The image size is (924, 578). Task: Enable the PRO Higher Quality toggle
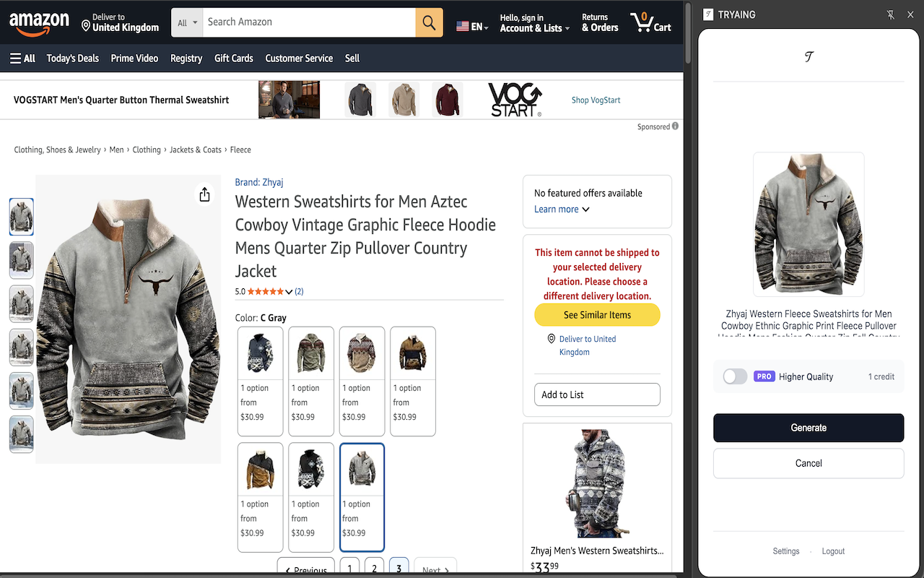[x=735, y=376]
